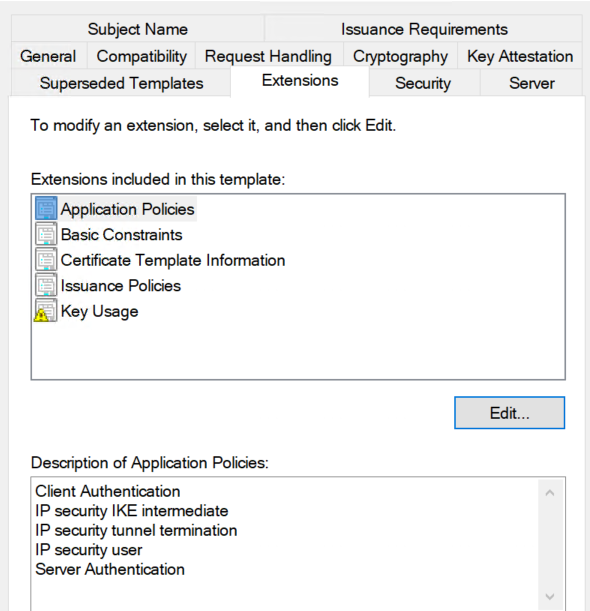Select the Application Policies extension icon
590x611 pixels.
click(46, 209)
